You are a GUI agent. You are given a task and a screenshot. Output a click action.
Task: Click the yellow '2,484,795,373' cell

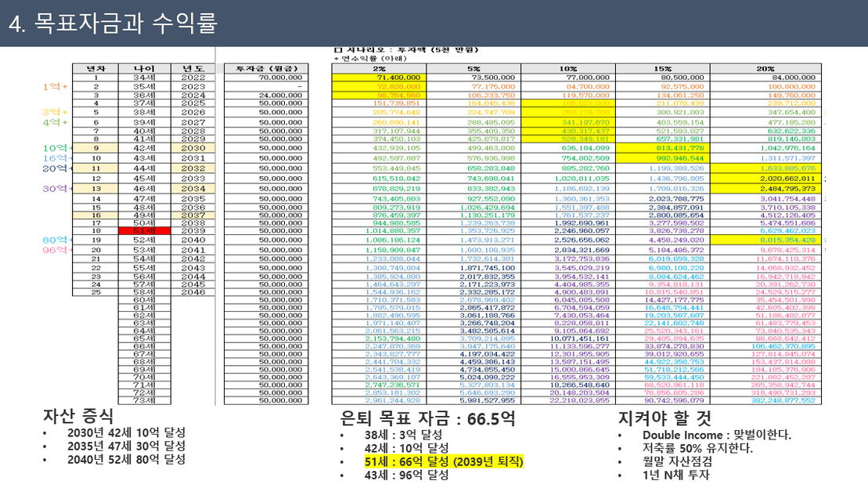[766, 188]
